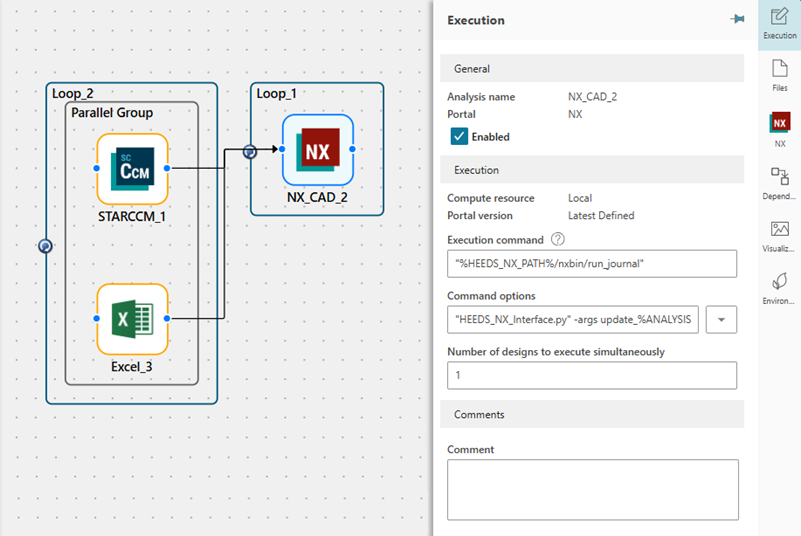801x536 pixels.
Task: Open the Command options dropdown arrow
Action: click(721, 320)
